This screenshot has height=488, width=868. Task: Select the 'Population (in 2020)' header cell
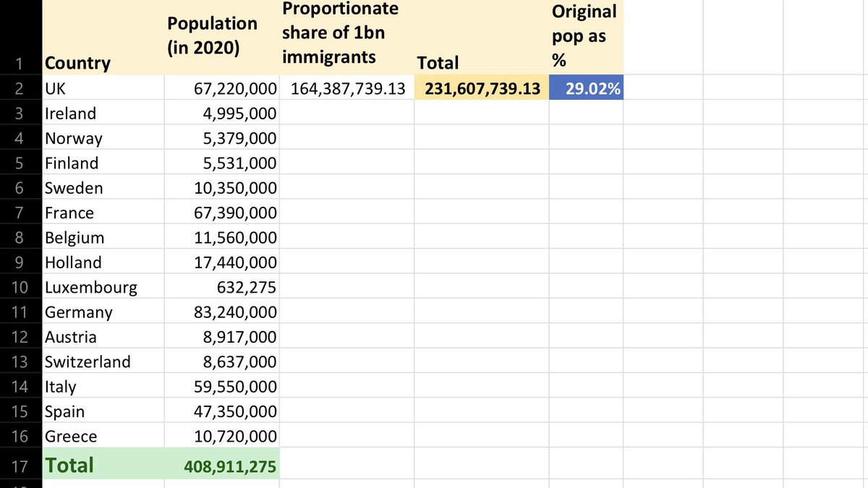pyautogui.click(x=222, y=37)
